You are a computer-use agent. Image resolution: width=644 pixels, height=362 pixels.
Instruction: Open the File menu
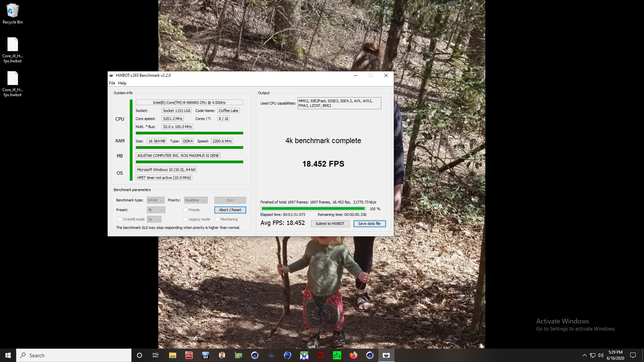point(112,83)
